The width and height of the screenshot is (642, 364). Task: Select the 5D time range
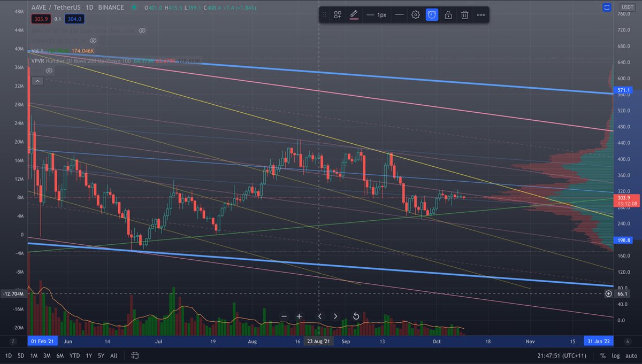coord(21,355)
